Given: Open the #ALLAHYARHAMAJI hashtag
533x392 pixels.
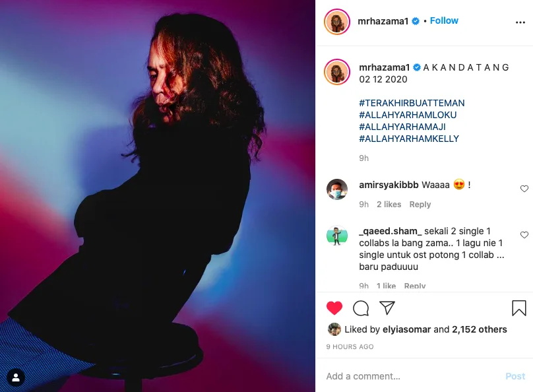Looking at the screenshot, I should (x=404, y=127).
